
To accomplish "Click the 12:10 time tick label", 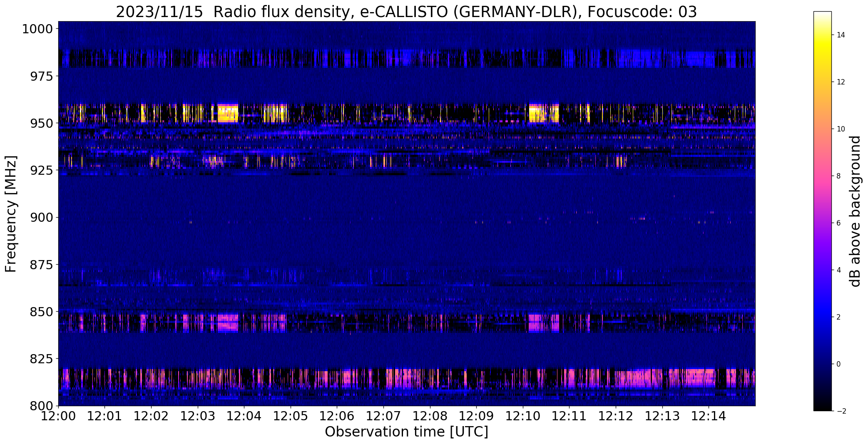I will 523,416.
